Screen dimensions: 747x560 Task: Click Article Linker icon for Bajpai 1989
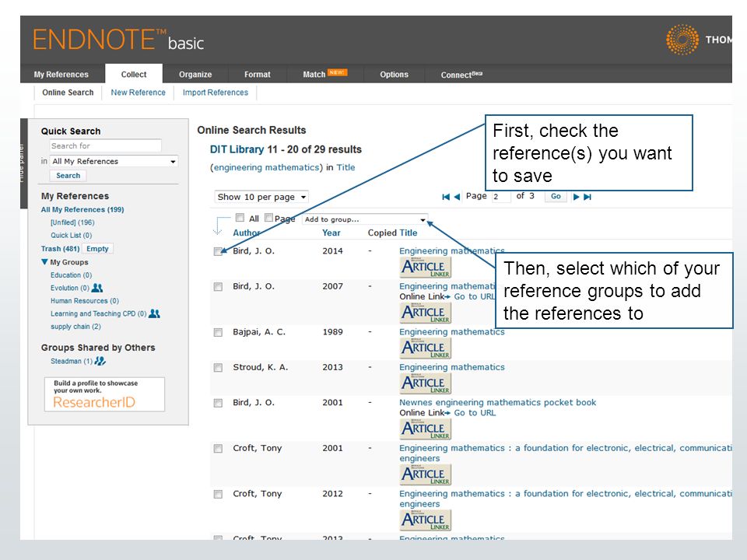point(425,348)
